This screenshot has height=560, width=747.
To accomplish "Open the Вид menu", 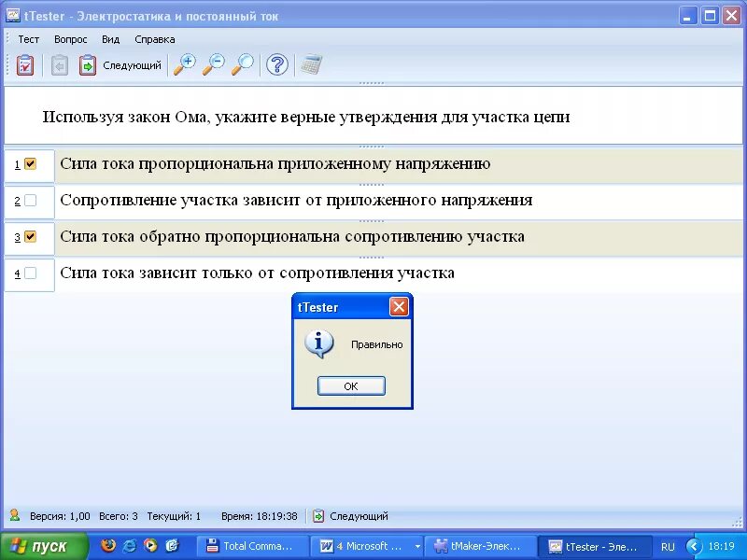I will pos(110,39).
